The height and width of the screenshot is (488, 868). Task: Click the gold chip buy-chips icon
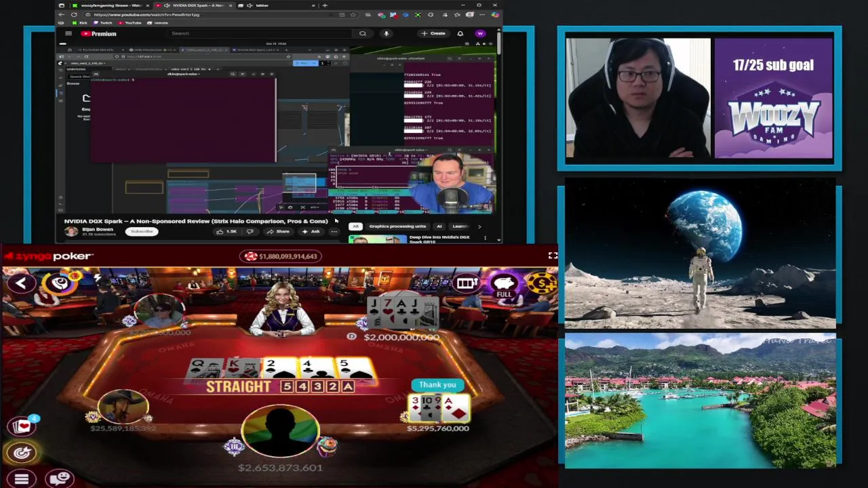[541, 283]
